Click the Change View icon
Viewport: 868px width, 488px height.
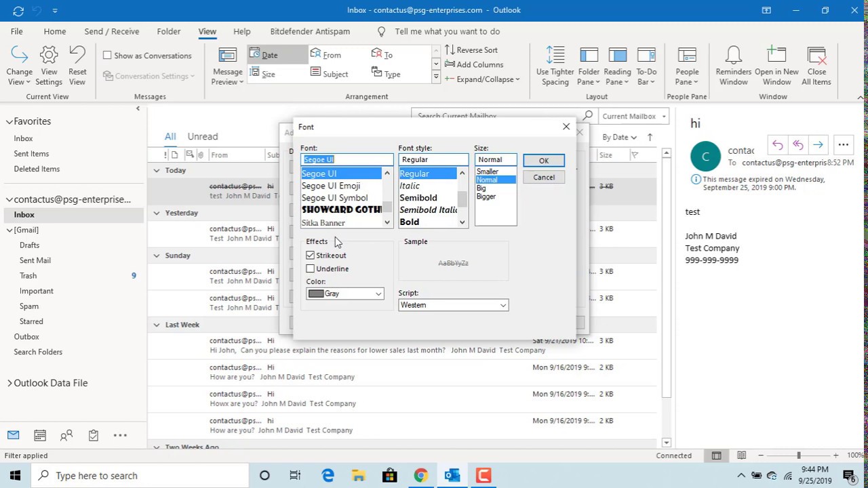click(19, 66)
